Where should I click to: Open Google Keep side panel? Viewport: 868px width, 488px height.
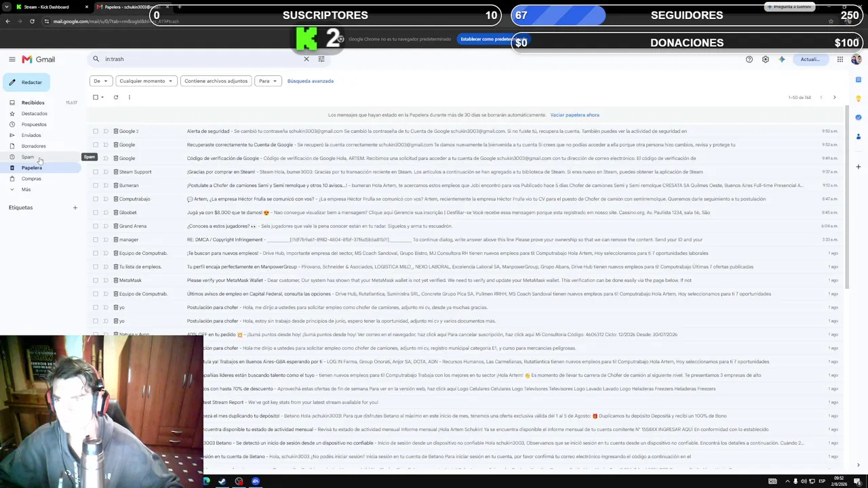pyautogui.click(x=859, y=98)
